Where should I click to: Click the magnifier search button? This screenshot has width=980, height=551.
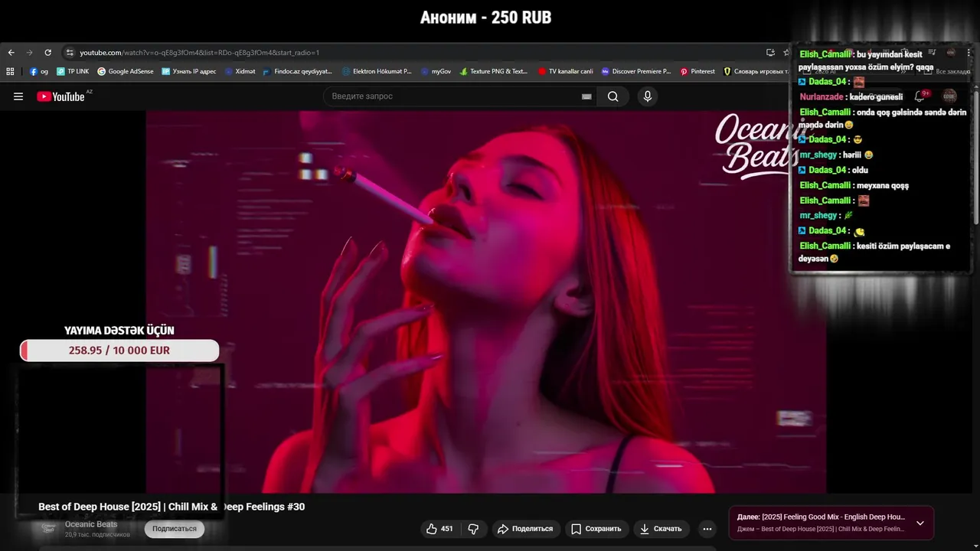tap(612, 96)
